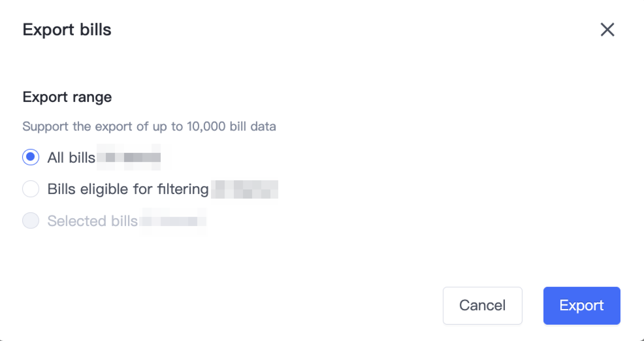Cancel the bill export

click(x=482, y=305)
